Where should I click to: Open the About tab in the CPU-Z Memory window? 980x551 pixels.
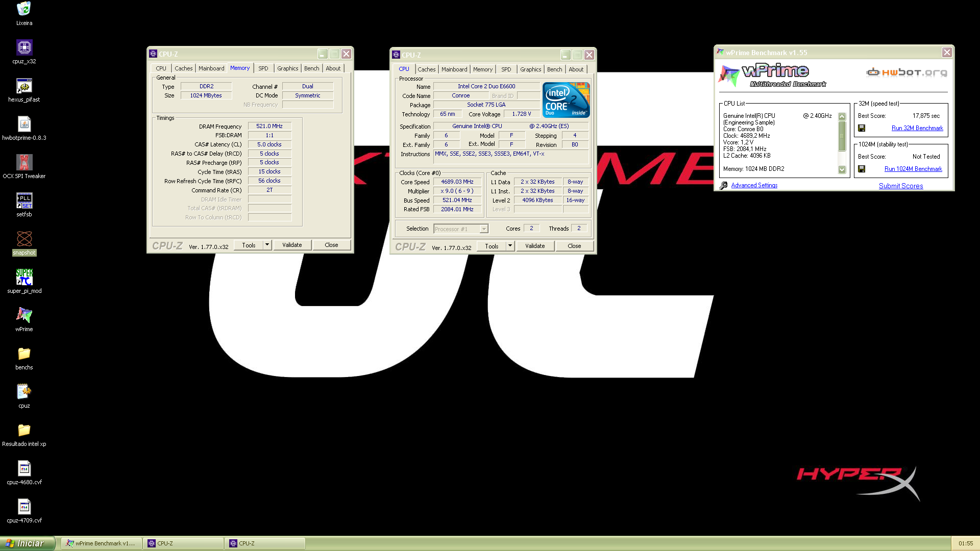[333, 68]
